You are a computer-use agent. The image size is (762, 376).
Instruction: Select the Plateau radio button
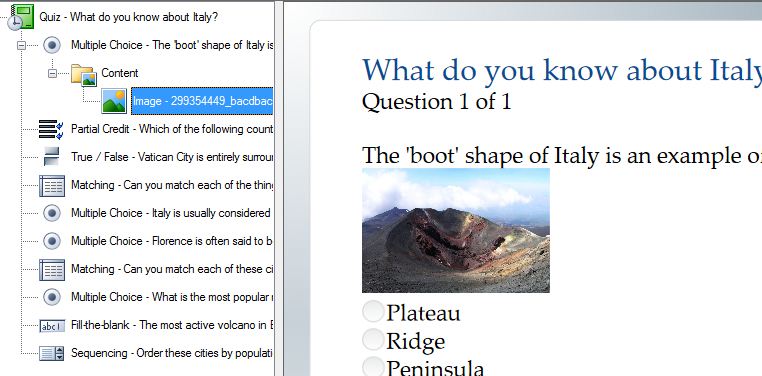373,312
